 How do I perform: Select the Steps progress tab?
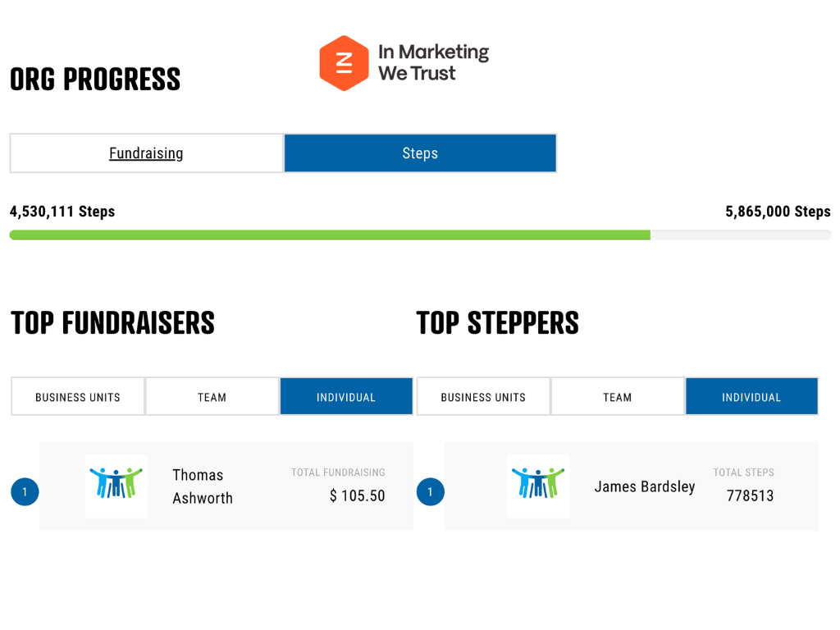[420, 153]
